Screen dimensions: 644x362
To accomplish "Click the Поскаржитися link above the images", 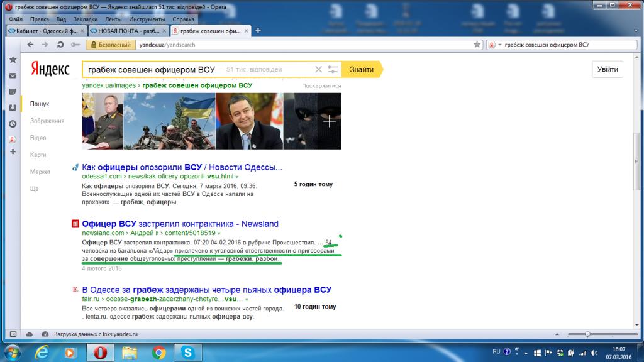I will [x=321, y=85].
